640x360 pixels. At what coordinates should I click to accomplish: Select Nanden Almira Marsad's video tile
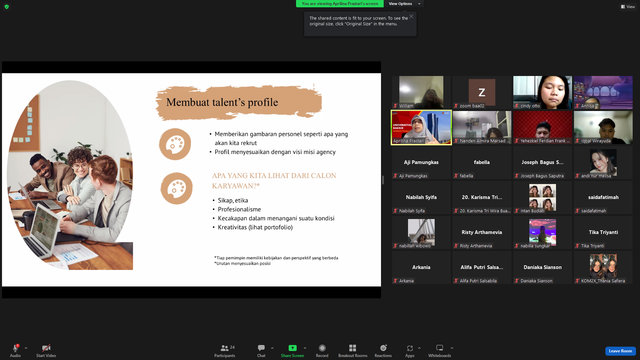click(482, 127)
